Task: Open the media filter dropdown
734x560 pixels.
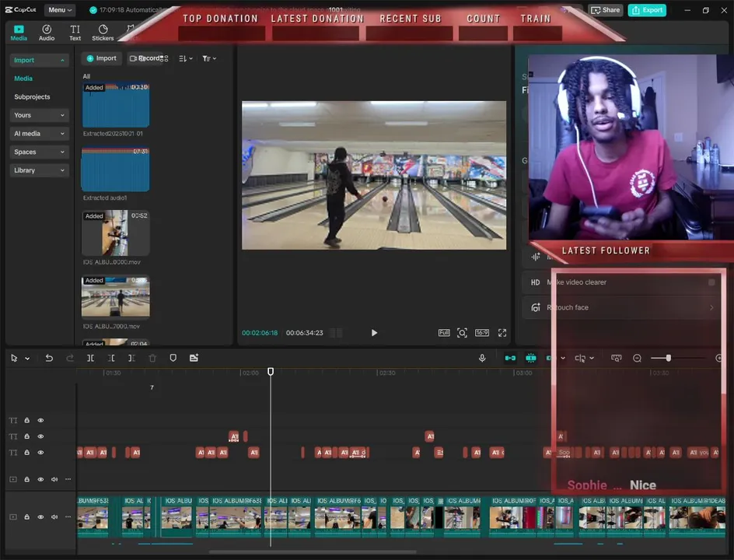Action: tap(209, 58)
